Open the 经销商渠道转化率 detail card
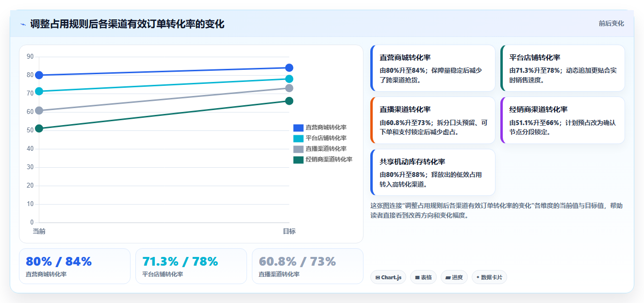The image size is (644, 303). pos(562,120)
